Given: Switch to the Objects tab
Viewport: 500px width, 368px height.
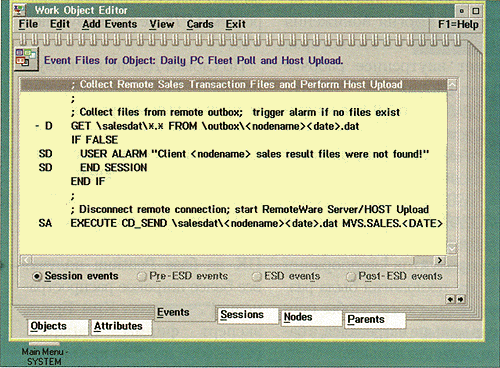Looking at the screenshot, I should 57,327.
